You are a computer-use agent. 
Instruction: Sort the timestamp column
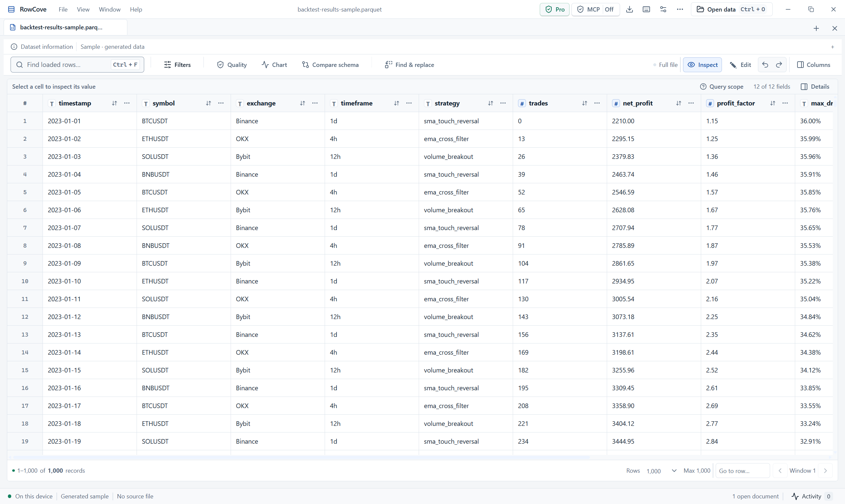114,103
